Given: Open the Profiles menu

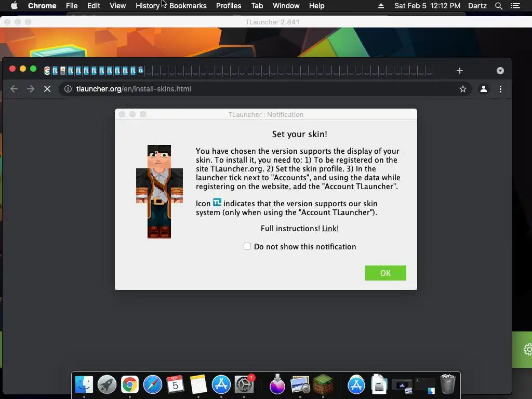Looking at the screenshot, I should pos(229,6).
